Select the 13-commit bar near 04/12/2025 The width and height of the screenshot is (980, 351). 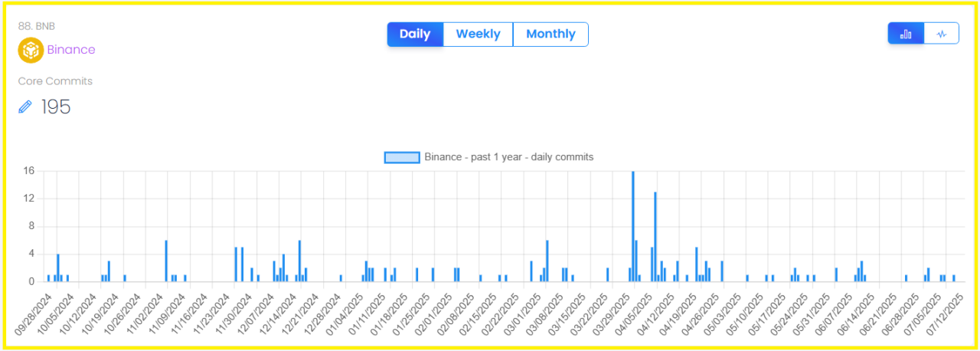coord(655,236)
